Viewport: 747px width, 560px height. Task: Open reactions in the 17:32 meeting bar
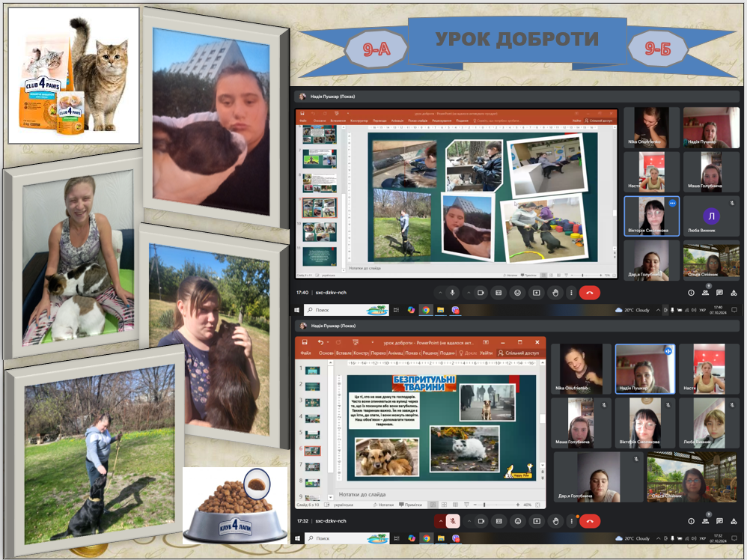(518, 521)
